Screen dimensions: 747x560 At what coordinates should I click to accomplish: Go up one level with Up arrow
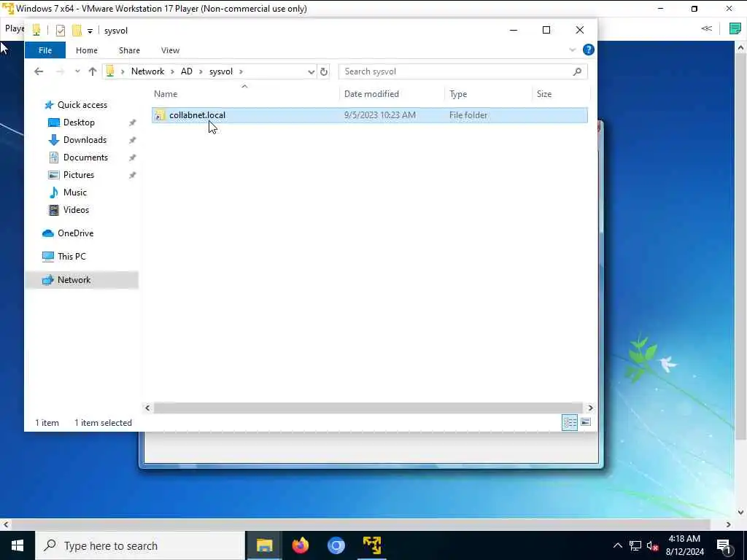coord(93,71)
